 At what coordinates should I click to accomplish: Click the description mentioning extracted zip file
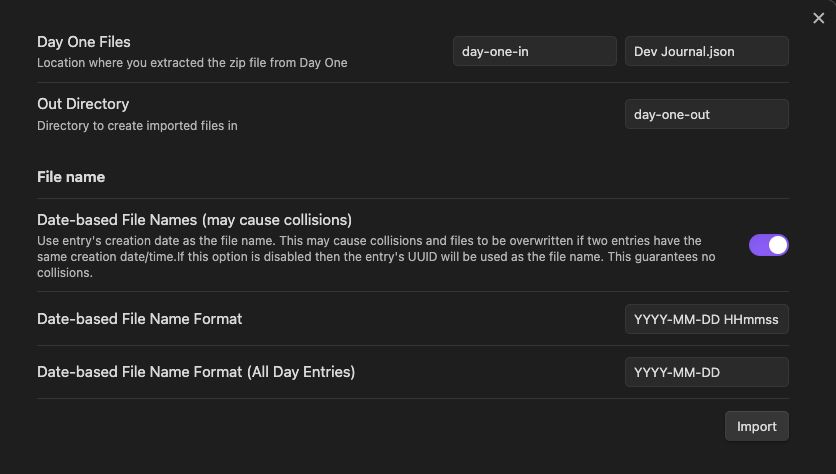[192, 63]
